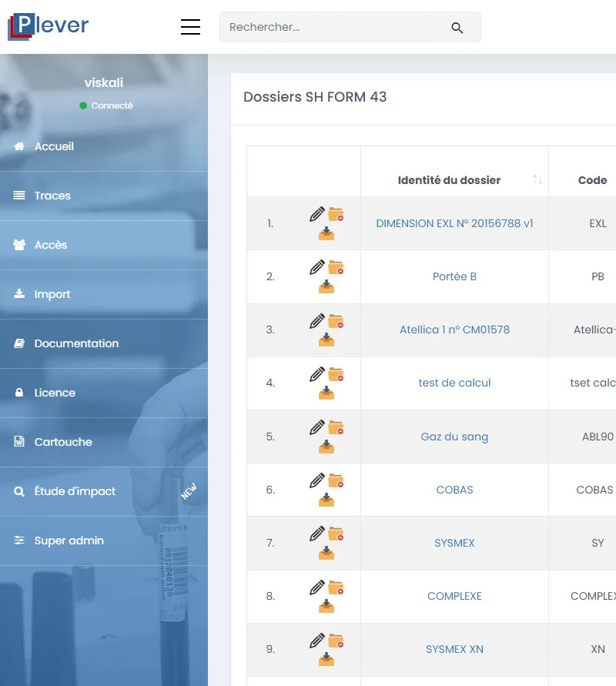
Task: Click the Plever logo
Action: (x=48, y=26)
